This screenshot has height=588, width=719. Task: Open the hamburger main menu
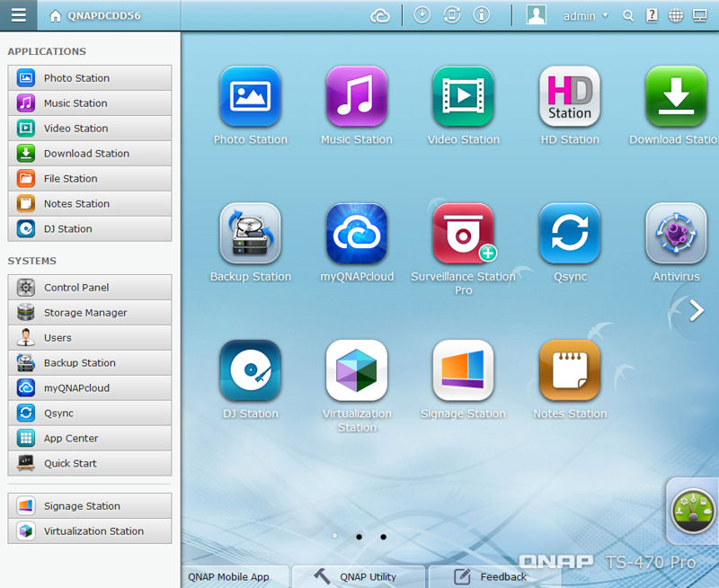tap(18, 15)
